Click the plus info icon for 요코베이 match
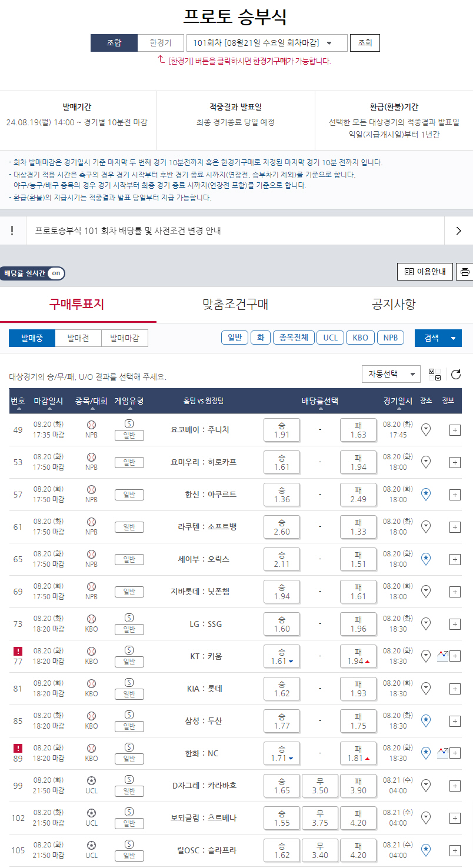Screen dimensions: 473x868 click(455, 430)
